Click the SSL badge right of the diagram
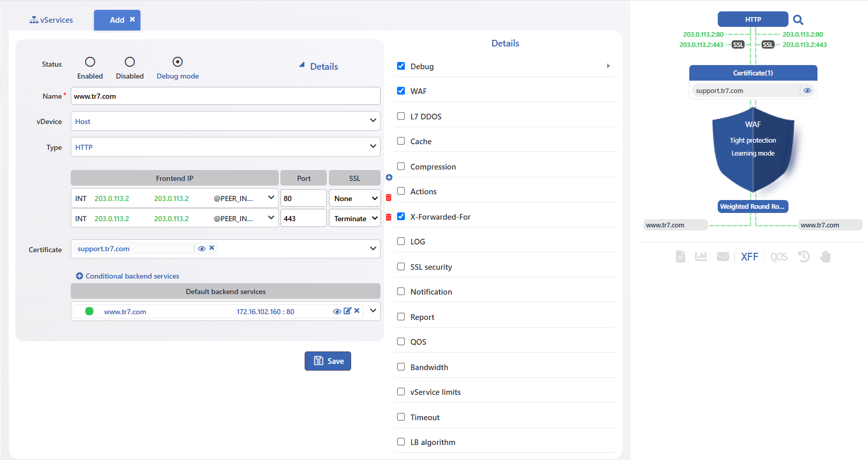 click(768, 45)
